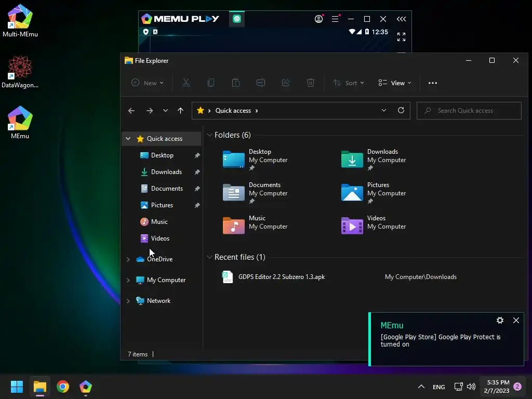Unpin Pictures using its sidebar pin icon
The width and height of the screenshot is (532, 399).
197,205
